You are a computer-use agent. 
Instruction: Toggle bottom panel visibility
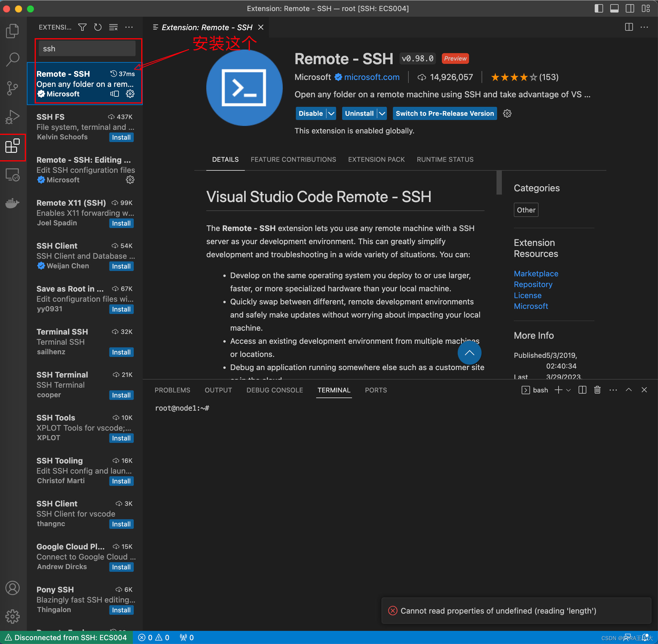(x=614, y=8)
